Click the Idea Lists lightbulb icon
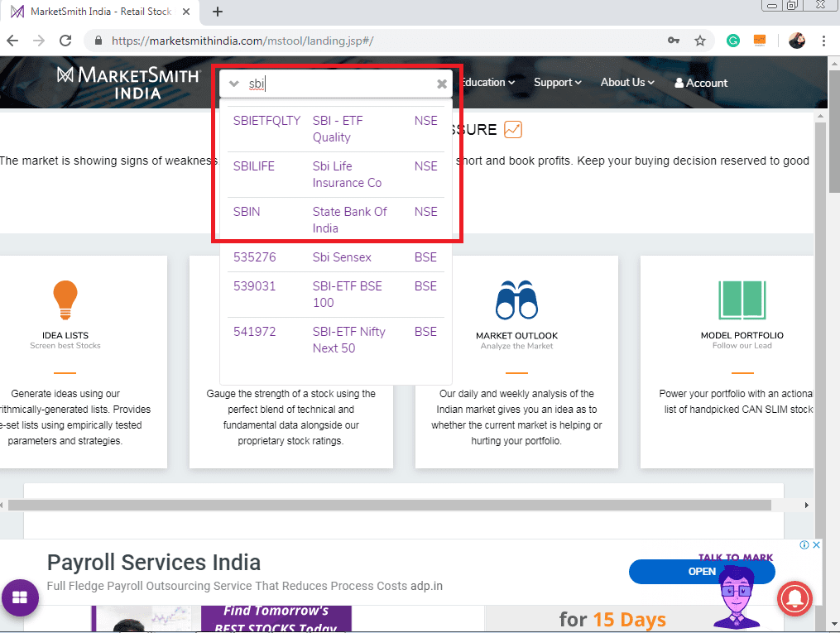The image size is (840, 633). click(65, 300)
